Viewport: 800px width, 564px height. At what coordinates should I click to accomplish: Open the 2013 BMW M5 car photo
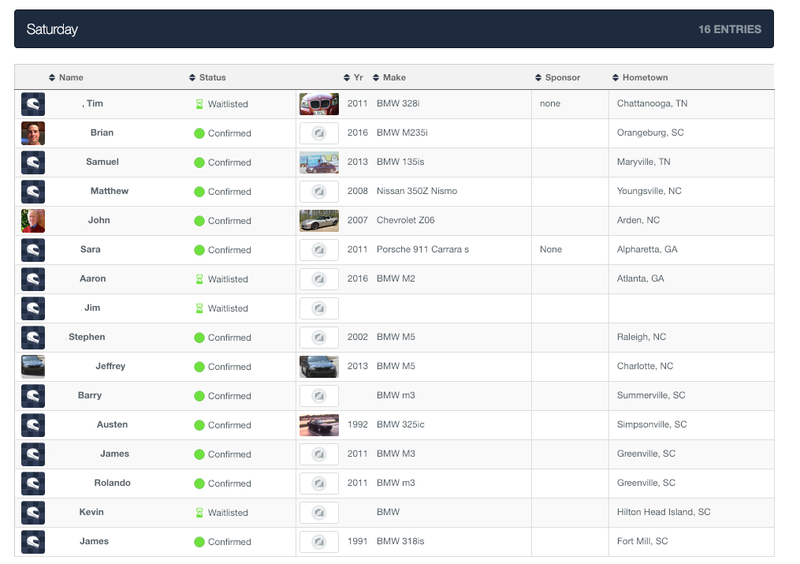(319, 366)
